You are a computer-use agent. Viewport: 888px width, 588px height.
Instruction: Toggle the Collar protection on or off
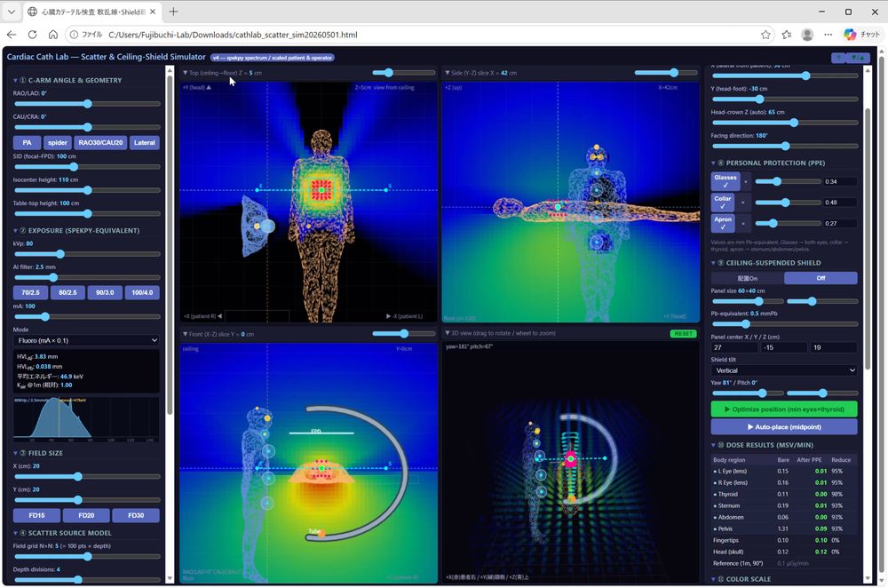[x=723, y=203]
